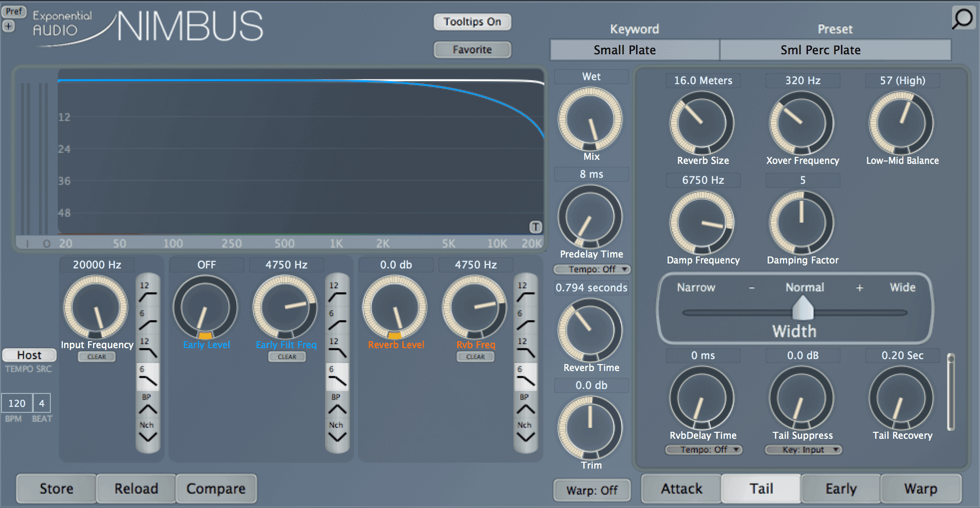Viewport: 980px width, 508px height.
Task: Open Tail Suppress Key: Input dropdown
Action: [x=803, y=450]
